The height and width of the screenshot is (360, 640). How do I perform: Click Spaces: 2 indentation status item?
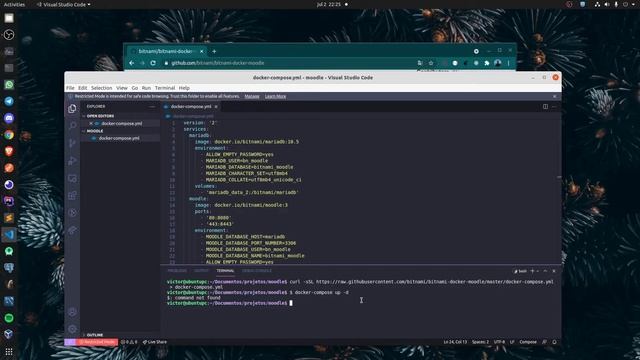point(480,342)
